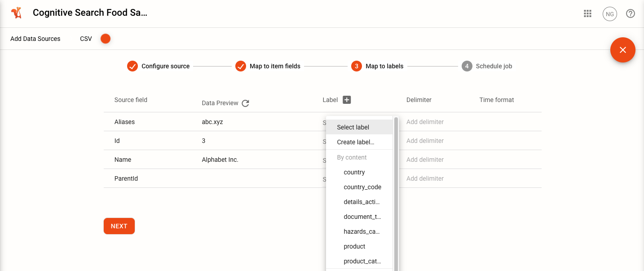Click the 'abc.xyz' preview value
Screen dimensions: 644x271
click(212, 122)
